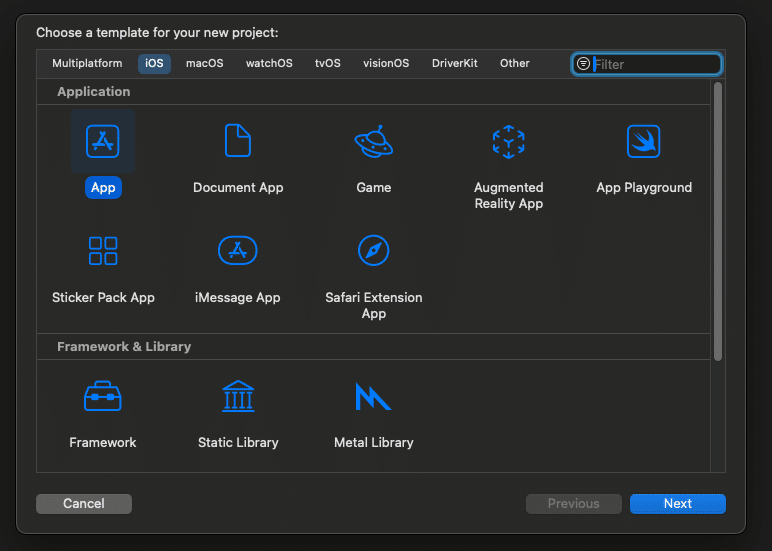This screenshot has width=772, height=551.
Task: Click the template list vertical scrollbar
Action: [718, 222]
